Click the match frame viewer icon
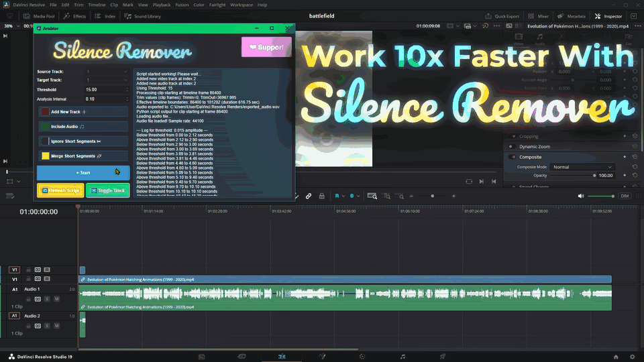644x362 pixels. [469, 182]
